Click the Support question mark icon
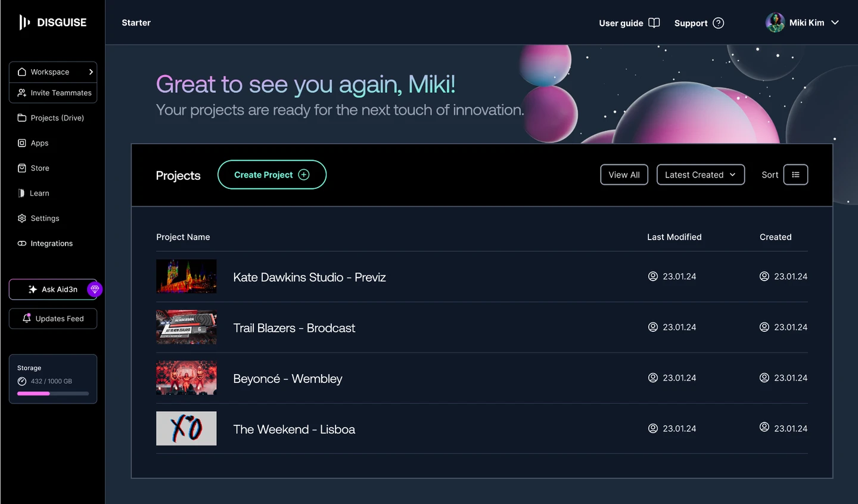 719,23
